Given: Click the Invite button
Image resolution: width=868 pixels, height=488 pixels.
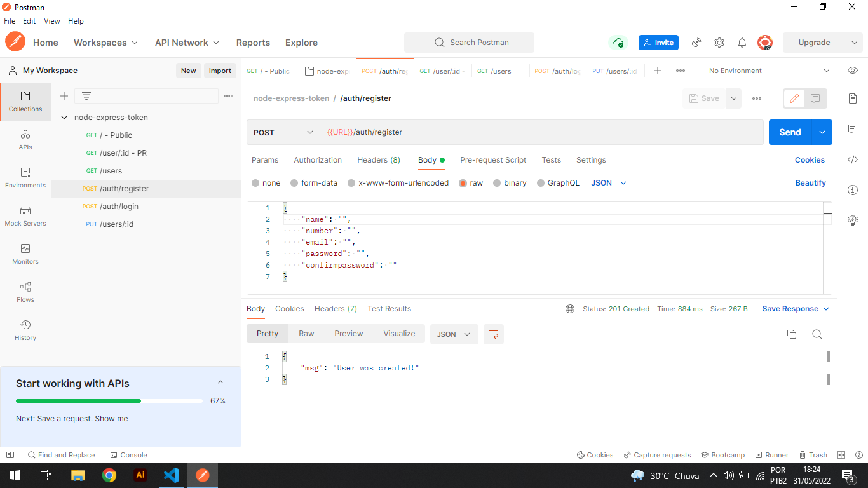Looking at the screenshot, I should point(658,43).
